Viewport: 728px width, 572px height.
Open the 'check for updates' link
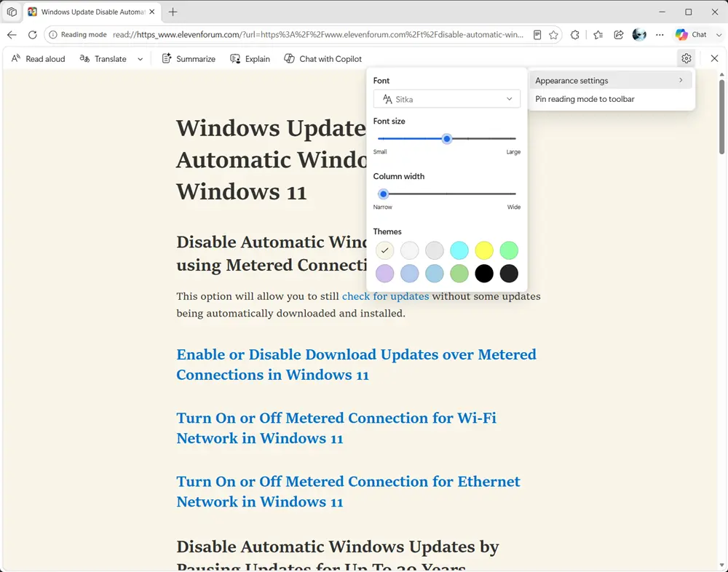coord(385,296)
